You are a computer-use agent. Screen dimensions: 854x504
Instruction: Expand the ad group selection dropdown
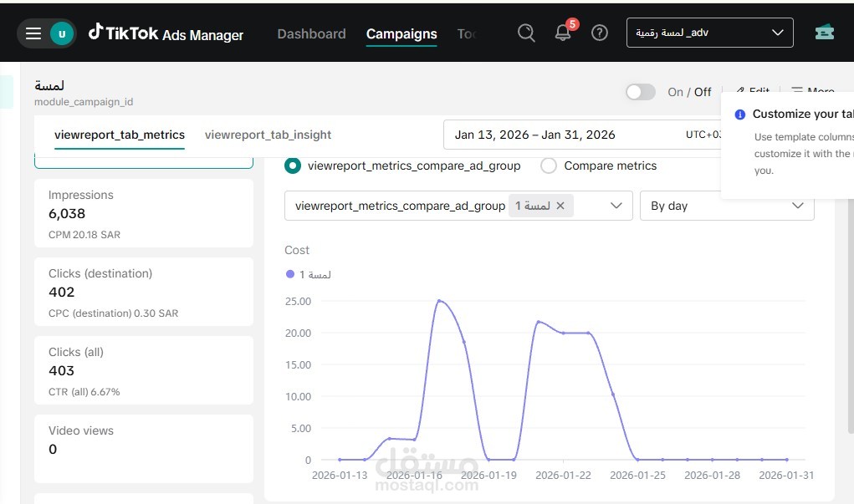click(x=616, y=206)
